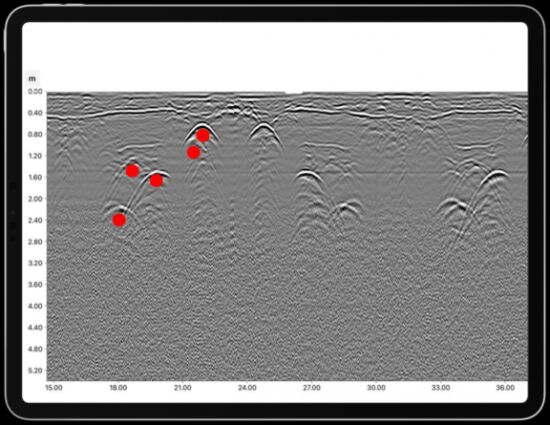Select red marker at roughly 1.50 m above 18.00
Viewport: 550px width, 425px height.
132,171
